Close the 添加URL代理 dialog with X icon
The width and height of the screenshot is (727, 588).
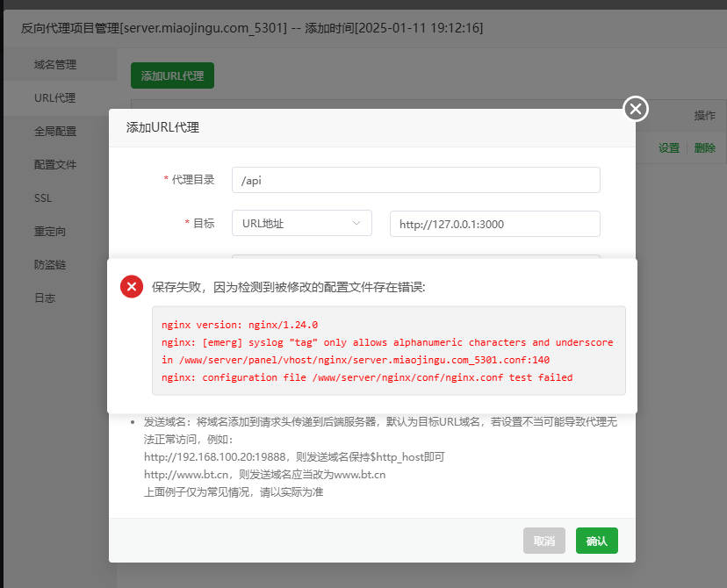click(635, 109)
